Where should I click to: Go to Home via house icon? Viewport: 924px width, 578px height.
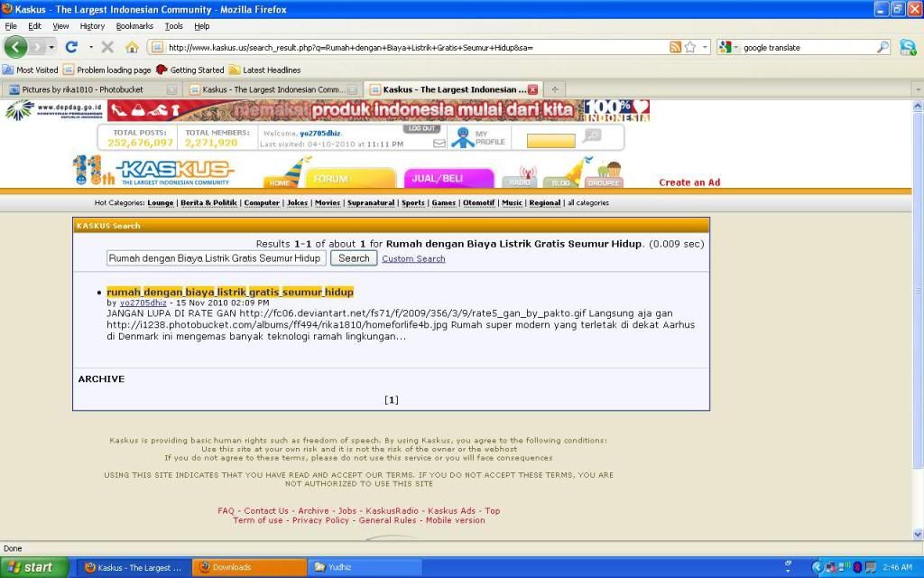pos(132,47)
